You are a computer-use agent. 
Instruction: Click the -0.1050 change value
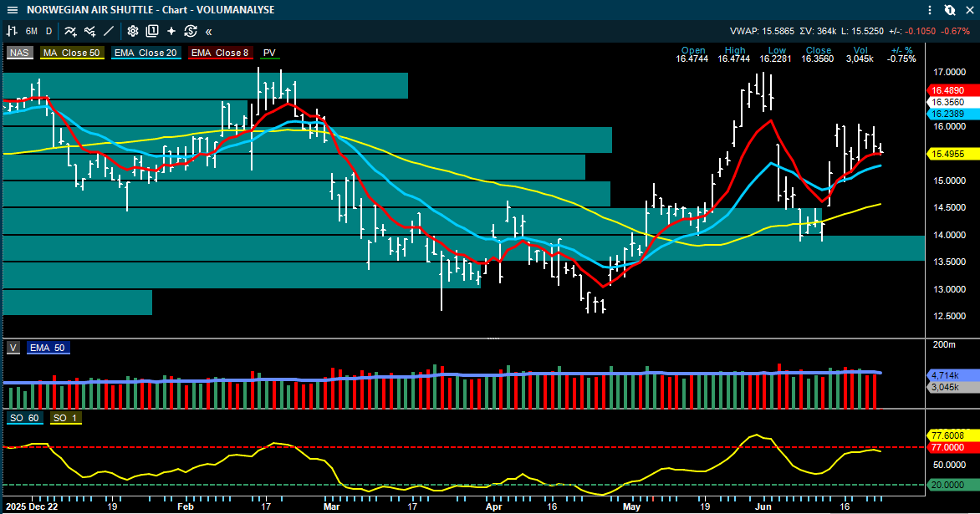921,31
